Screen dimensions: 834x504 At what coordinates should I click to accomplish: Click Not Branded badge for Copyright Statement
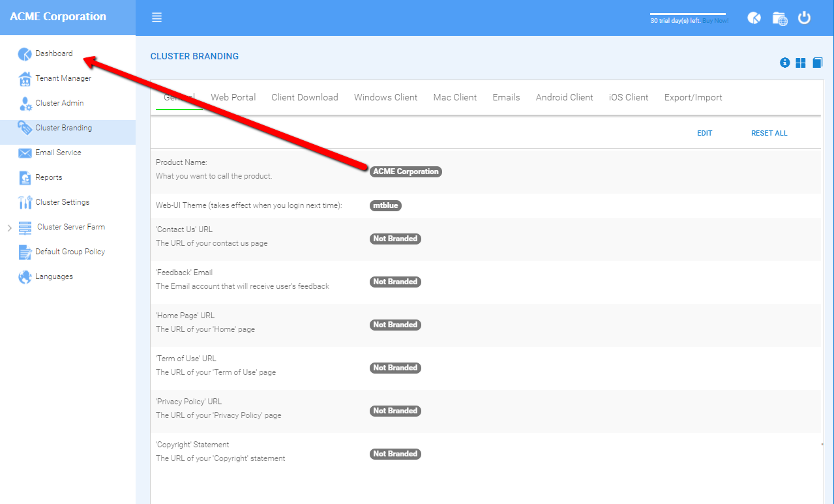pos(395,454)
